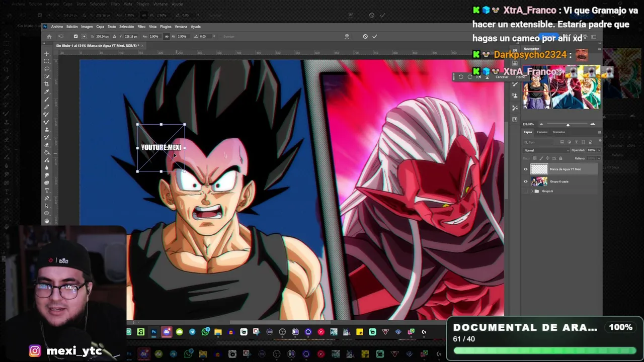Select the Paint Bucket tool
This screenshot has height=362, width=644.
[x=47, y=152]
